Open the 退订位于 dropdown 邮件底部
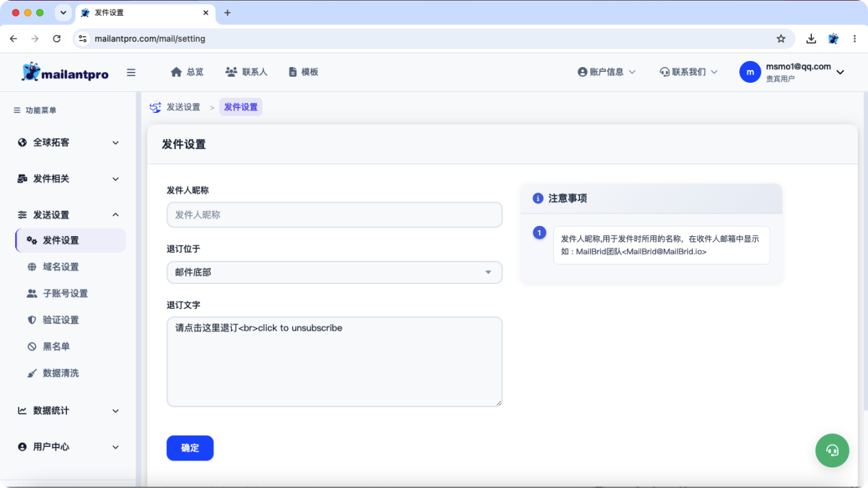 click(x=334, y=272)
